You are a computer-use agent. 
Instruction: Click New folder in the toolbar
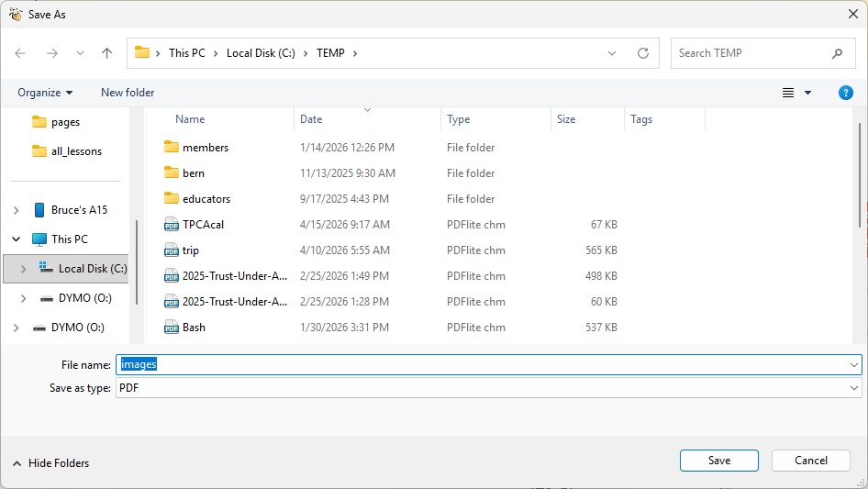tap(128, 93)
